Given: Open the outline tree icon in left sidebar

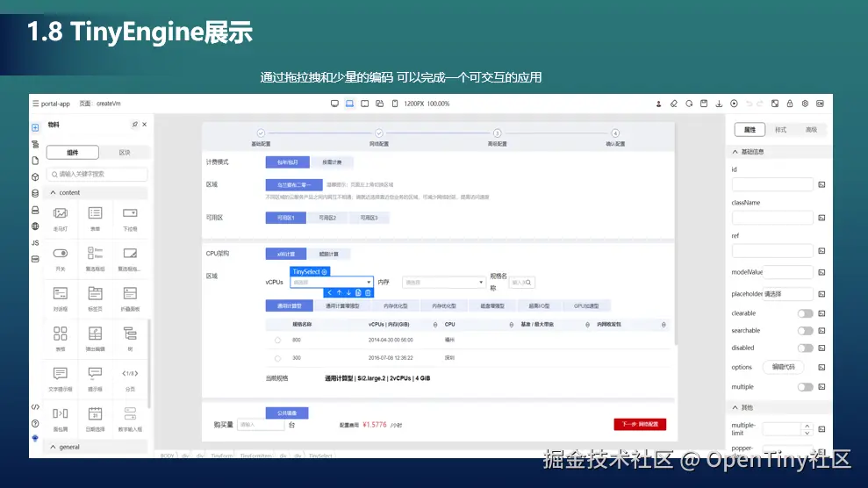Looking at the screenshot, I should tap(35, 145).
